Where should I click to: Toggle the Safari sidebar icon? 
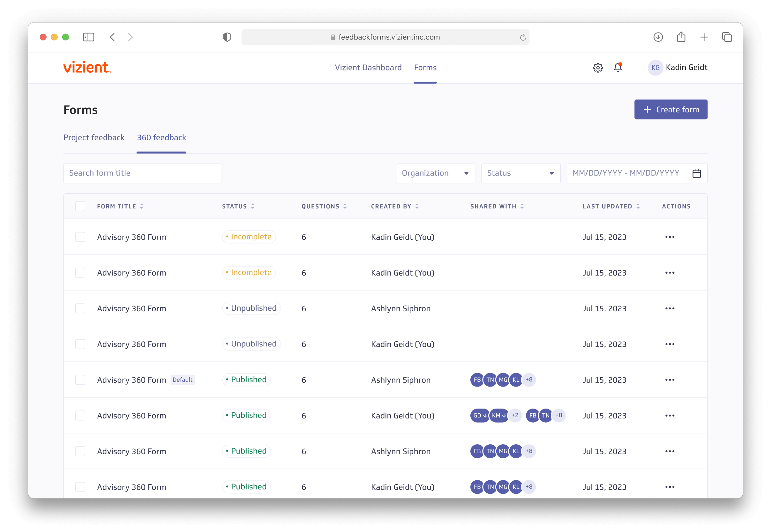[88, 37]
